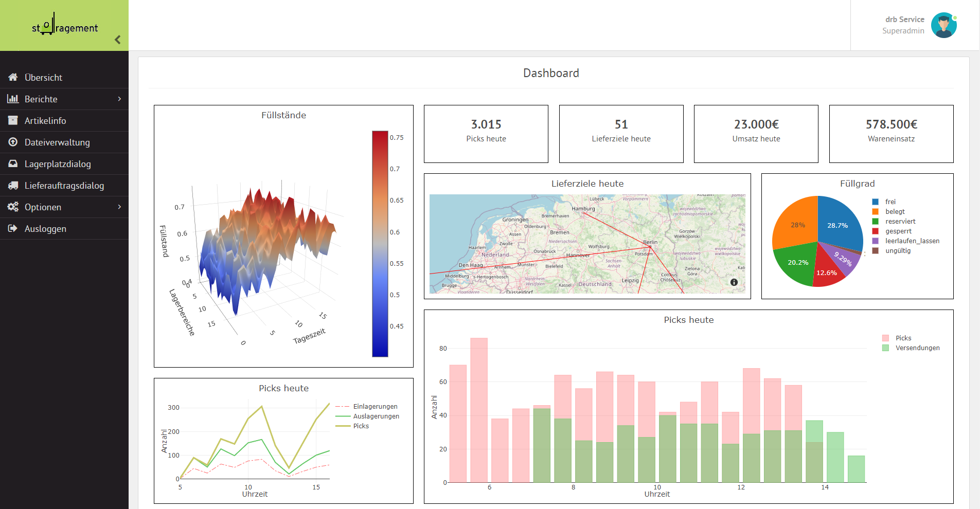Expand the Optionen submenu chevron
The width and height of the screenshot is (980, 509).
[119, 207]
